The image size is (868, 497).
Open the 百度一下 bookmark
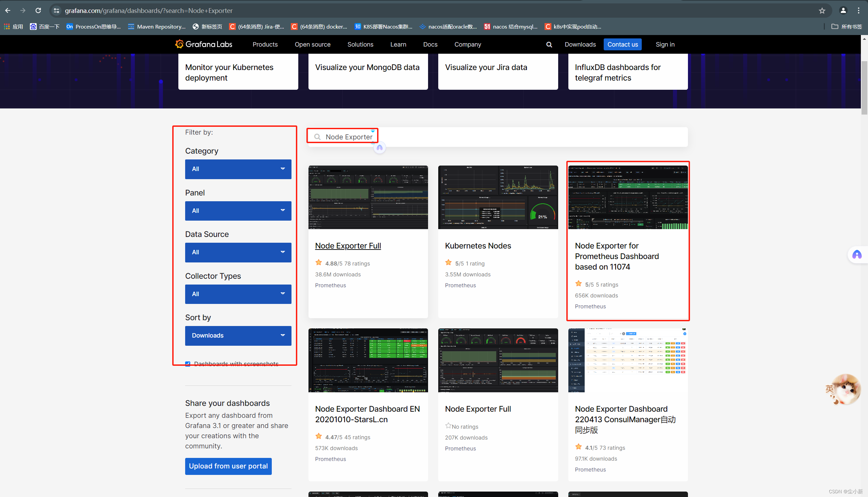45,27
